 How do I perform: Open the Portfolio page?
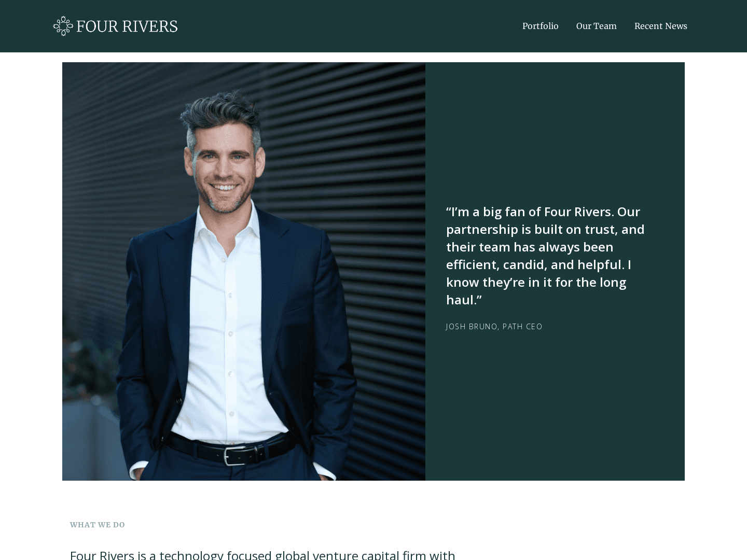[x=540, y=26]
